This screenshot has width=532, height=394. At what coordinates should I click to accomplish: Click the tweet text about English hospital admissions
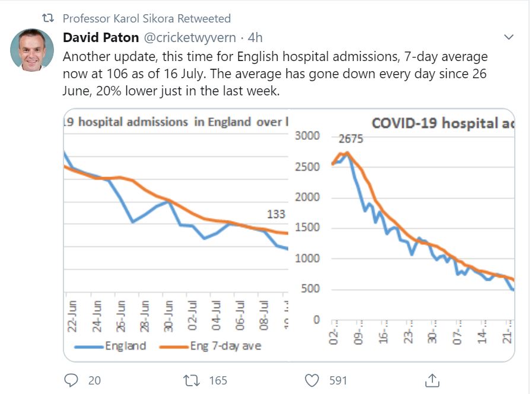(275, 75)
